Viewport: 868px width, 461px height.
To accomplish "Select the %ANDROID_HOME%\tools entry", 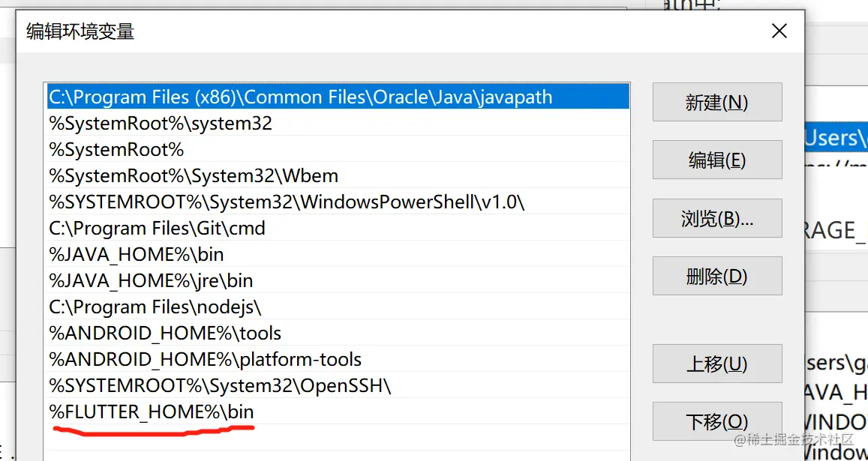I will pos(165,333).
